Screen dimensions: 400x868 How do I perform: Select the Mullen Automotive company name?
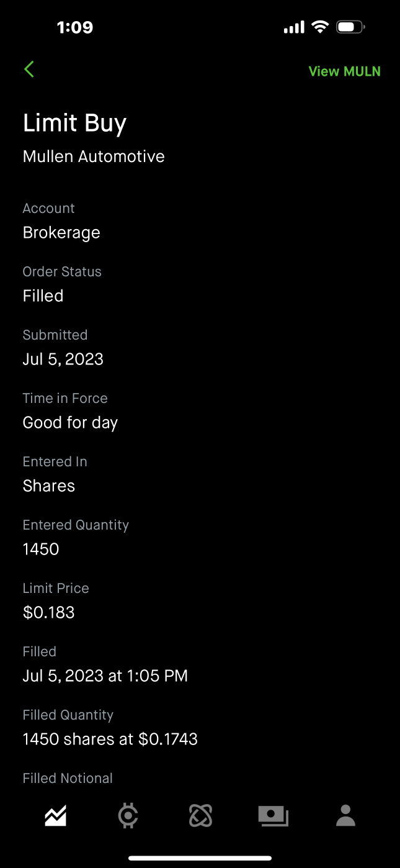(94, 156)
